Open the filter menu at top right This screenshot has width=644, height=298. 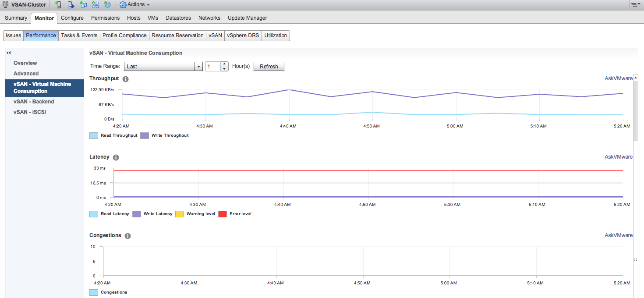pyautogui.click(x=636, y=4)
